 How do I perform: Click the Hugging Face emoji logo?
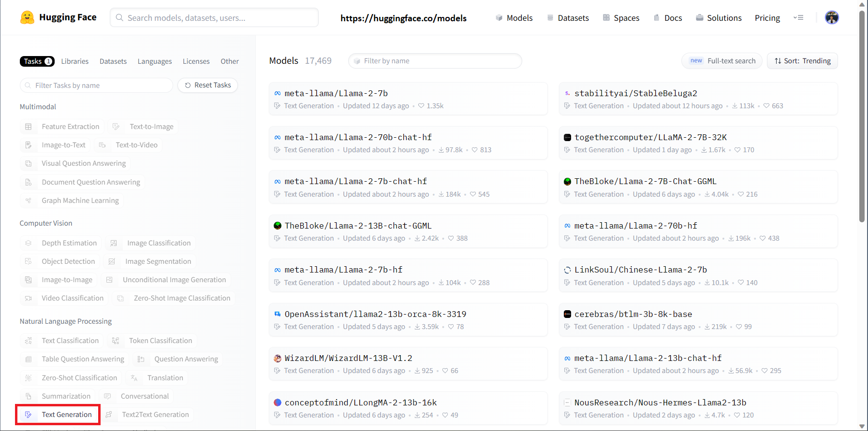[x=28, y=17]
